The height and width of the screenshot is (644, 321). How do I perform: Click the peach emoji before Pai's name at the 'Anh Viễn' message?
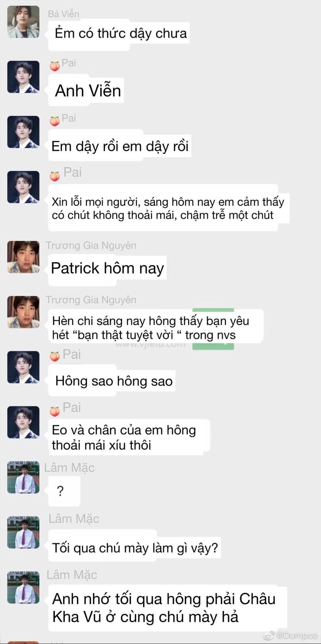55,66
